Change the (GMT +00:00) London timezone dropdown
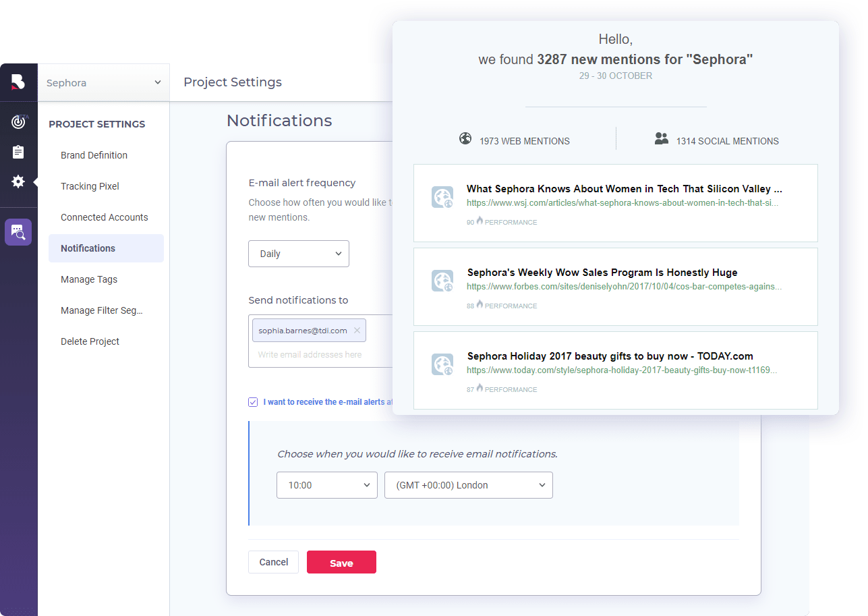 point(468,484)
